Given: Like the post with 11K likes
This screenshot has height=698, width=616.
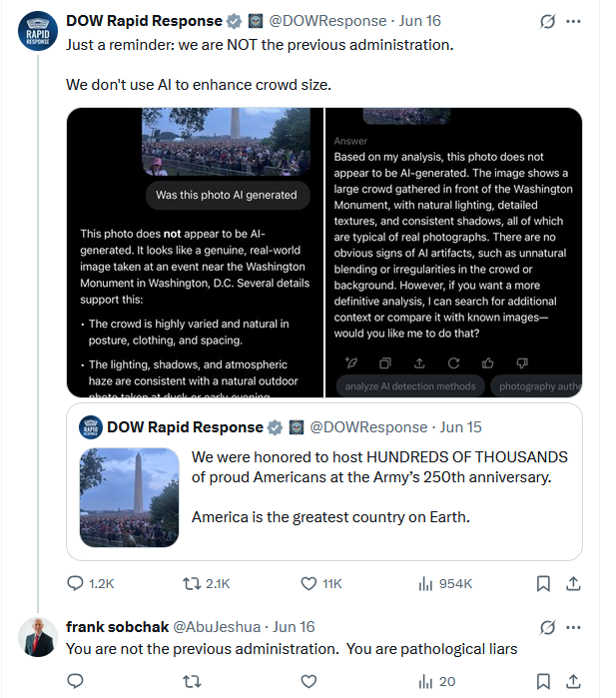Looking at the screenshot, I should click(x=309, y=583).
